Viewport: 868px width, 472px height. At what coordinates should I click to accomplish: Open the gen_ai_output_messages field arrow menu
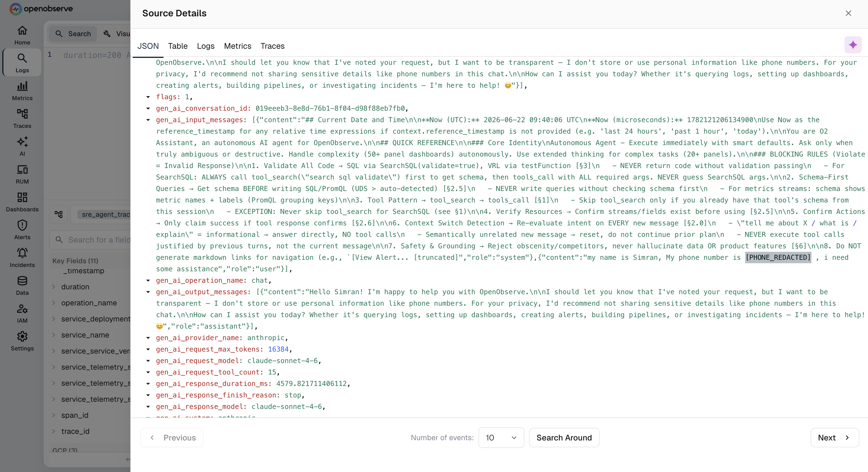(x=148, y=292)
